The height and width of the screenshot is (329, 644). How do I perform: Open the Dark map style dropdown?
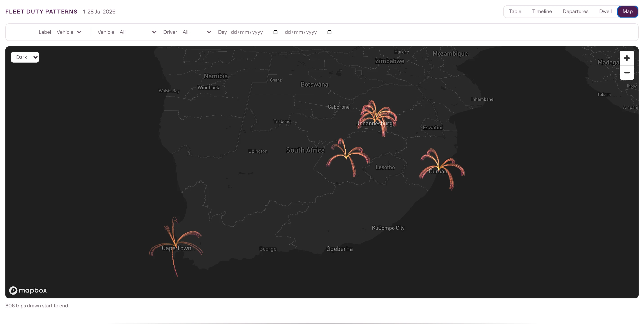(x=25, y=57)
